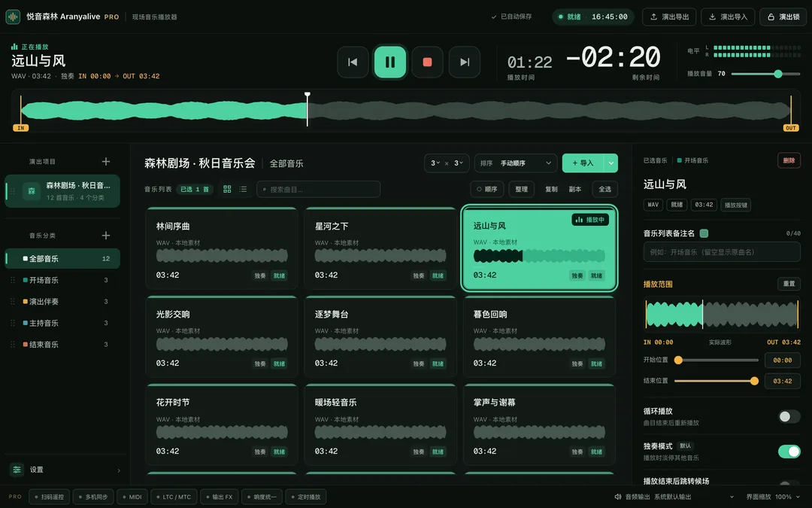The image size is (812, 508).
Task: Click 演出导出 button
Action: click(x=669, y=17)
